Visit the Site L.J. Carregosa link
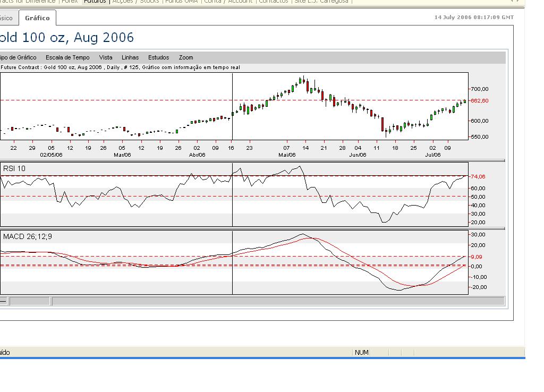The height and width of the screenshot is (392, 544). (x=321, y=2)
